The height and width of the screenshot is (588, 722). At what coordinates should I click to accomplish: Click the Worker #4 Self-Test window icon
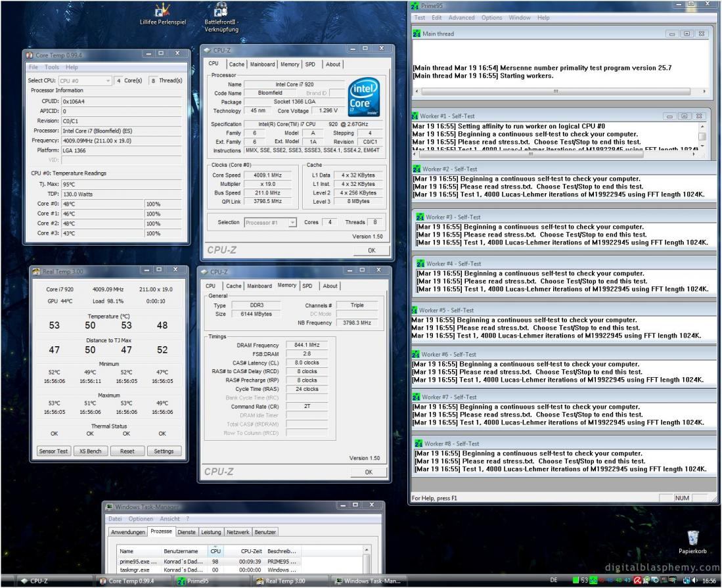click(420, 263)
